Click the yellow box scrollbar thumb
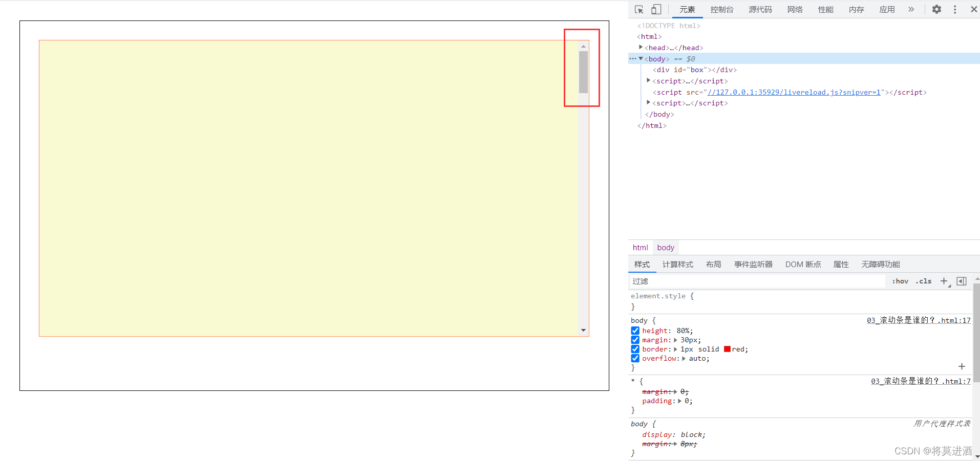The width and height of the screenshot is (980, 461). (x=583, y=72)
